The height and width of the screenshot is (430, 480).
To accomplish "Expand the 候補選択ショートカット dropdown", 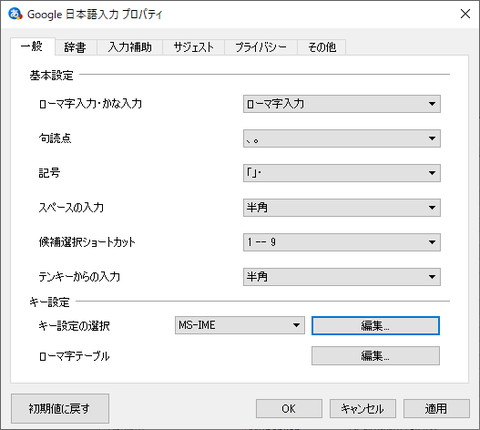I will 342,242.
